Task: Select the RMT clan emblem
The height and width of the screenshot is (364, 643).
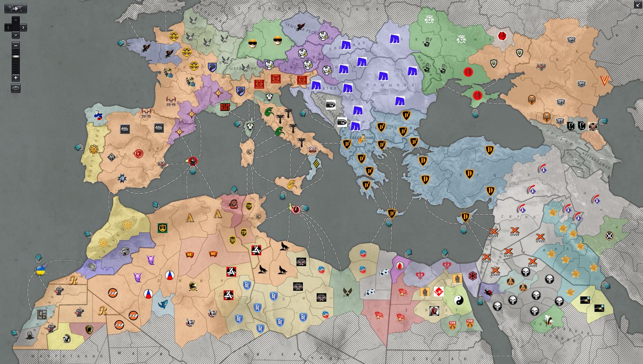Action: click(225, 107)
